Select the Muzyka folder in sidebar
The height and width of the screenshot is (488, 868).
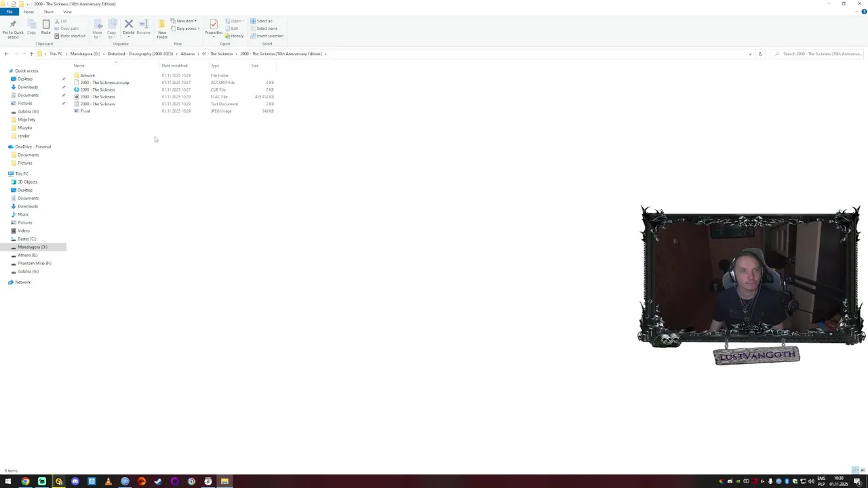(24, 127)
